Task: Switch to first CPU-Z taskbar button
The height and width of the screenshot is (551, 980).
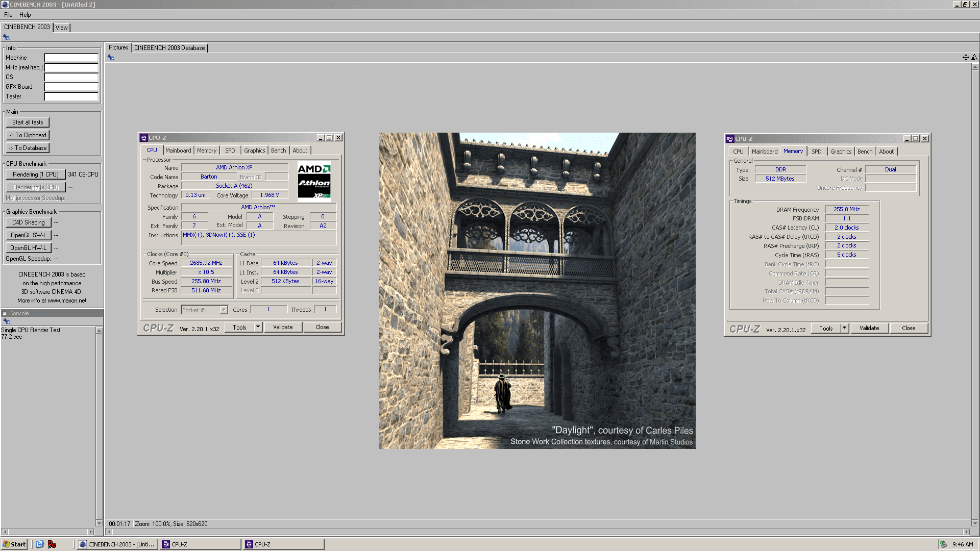Action: [x=200, y=544]
